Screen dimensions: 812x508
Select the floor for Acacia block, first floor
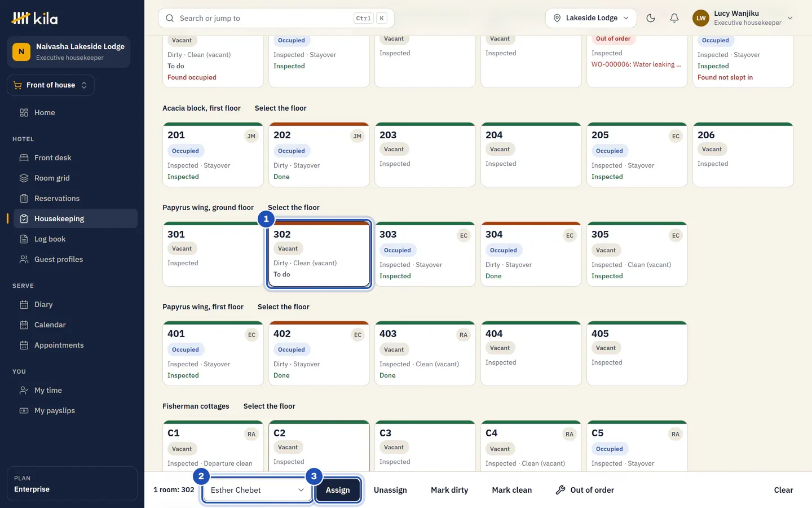click(280, 108)
